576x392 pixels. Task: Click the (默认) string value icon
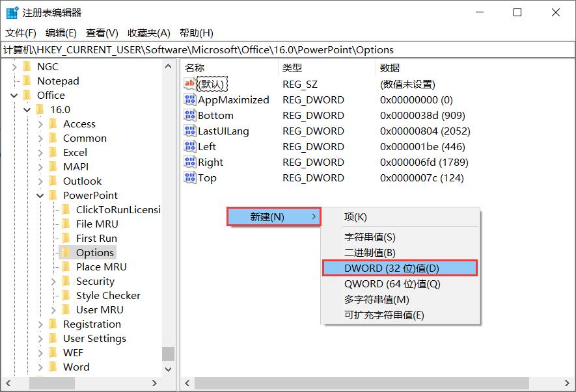(190, 84)
